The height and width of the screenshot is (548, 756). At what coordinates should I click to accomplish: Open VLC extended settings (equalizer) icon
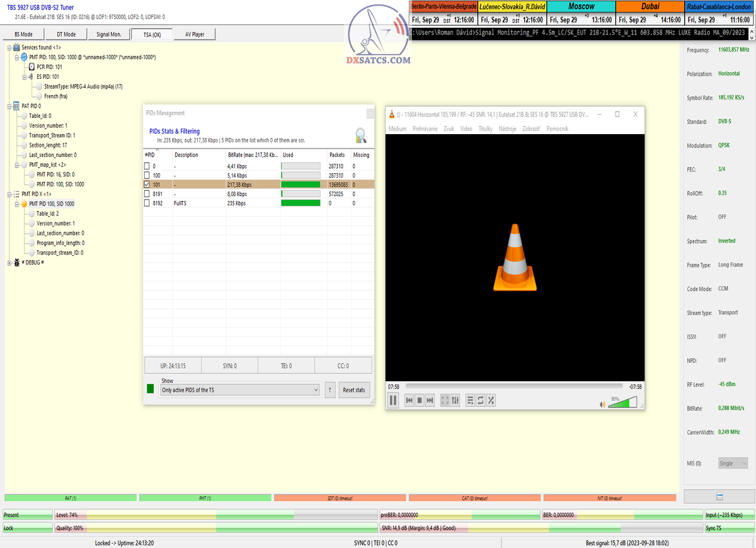click(x=455, y=400)
